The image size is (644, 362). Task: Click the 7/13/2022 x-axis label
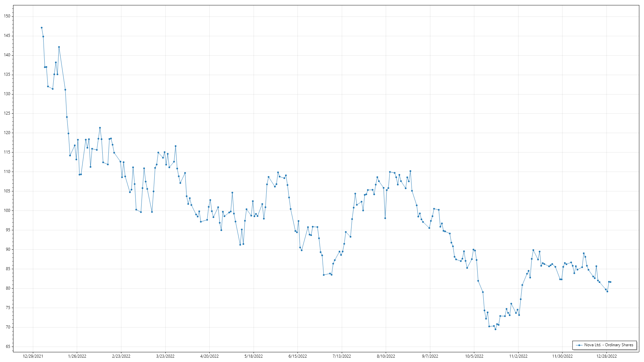[x=342, y=356]
